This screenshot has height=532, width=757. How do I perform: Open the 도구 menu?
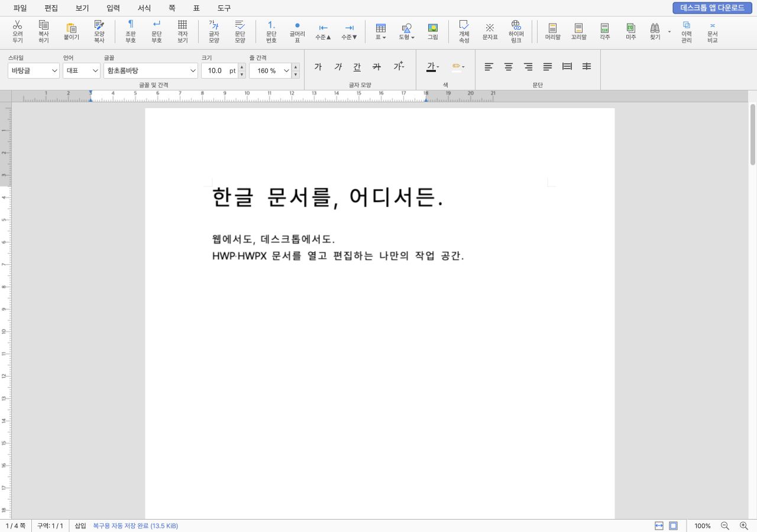tap(224, 8)
